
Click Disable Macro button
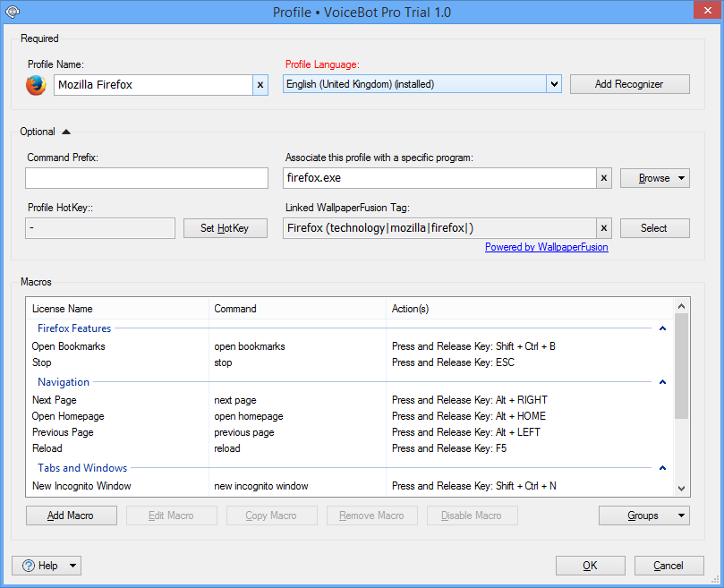tap(473, 516)
